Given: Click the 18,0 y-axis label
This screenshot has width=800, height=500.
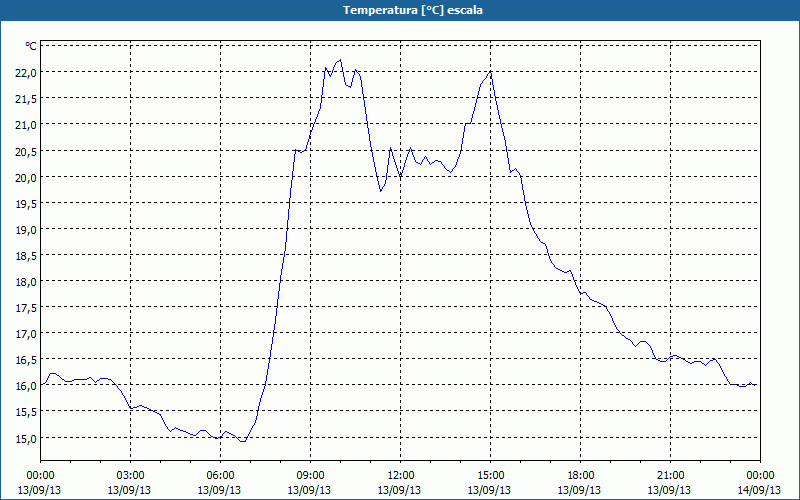Looking at the screenshot, I should point(26,282).
